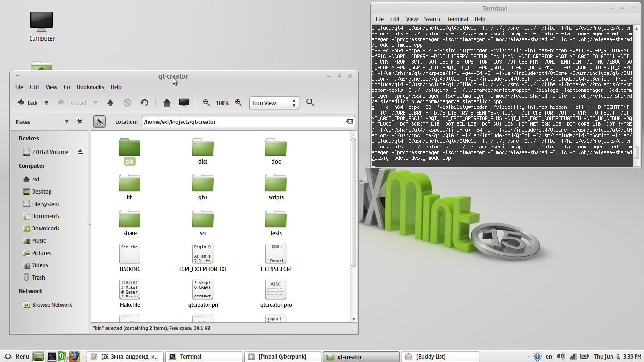Toggle the location text entry mode button
Screen dimensions: 644x362
99,122
